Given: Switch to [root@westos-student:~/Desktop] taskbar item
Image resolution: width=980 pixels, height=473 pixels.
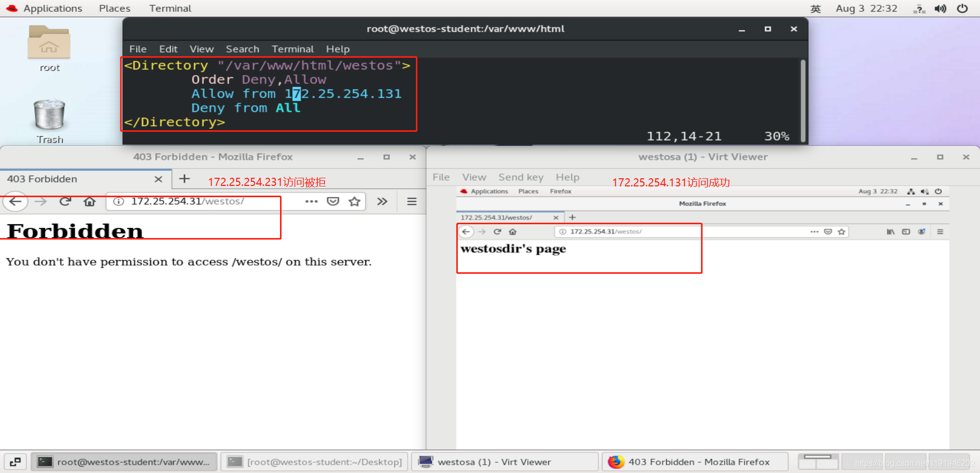Looking at the screenshot, I should click(315, 462).
